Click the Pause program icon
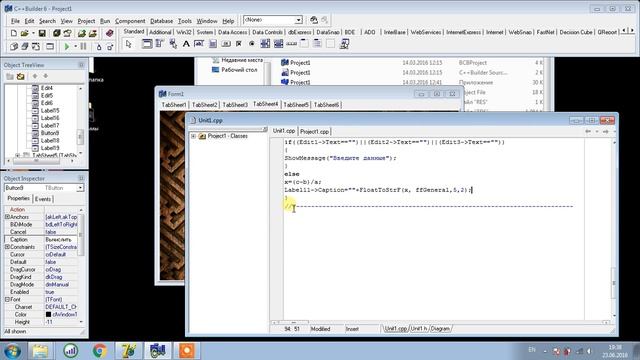The width and height of the screenshot is (640, 360). [x=83, y=47]
